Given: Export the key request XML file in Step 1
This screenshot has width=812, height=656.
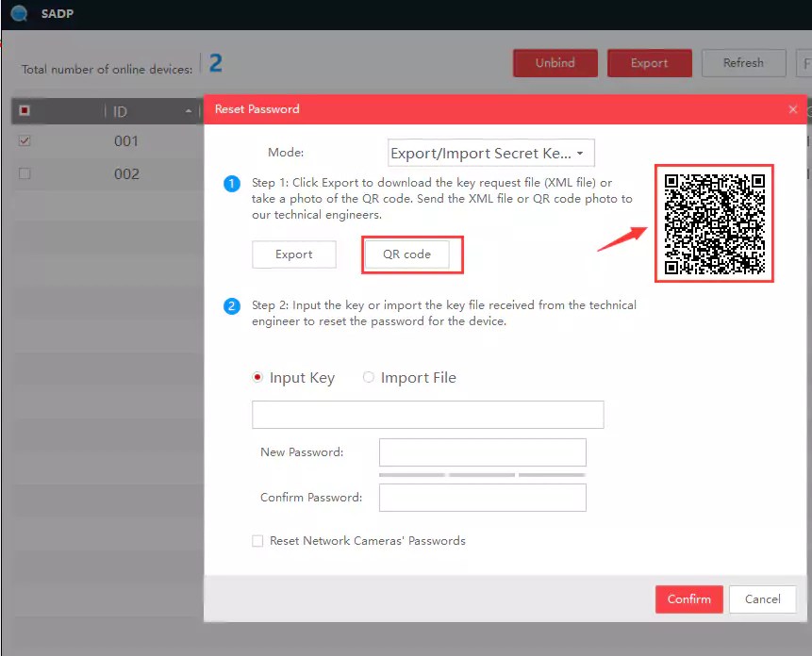Looking at the screenshot, I should (293, 254).
